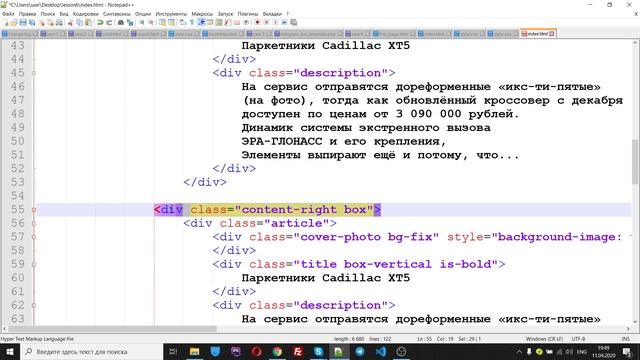Click the scroll right arrow at bottom
The image size is (640, 360).
coord(628,329)
